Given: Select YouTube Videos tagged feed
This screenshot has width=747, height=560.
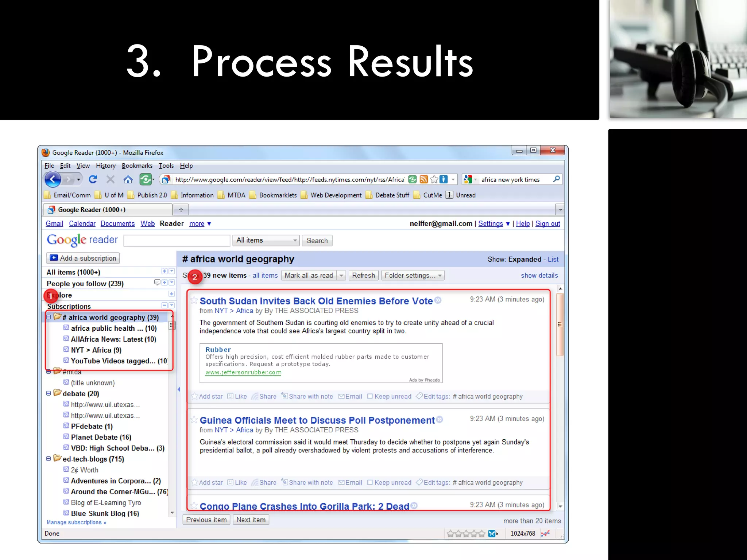Looking at the screenshot, I should pyautogui.click(x=119, y=361).
